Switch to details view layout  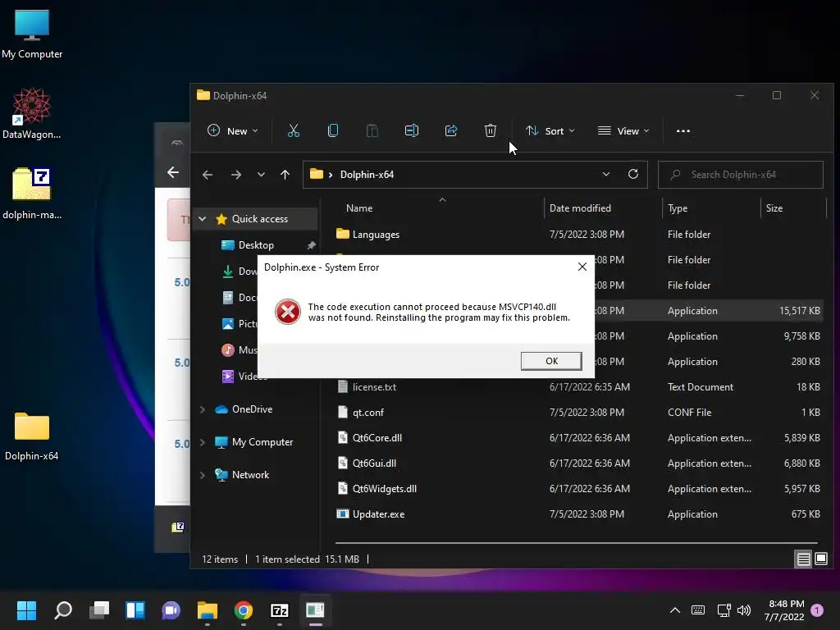[x=804, y=559]
